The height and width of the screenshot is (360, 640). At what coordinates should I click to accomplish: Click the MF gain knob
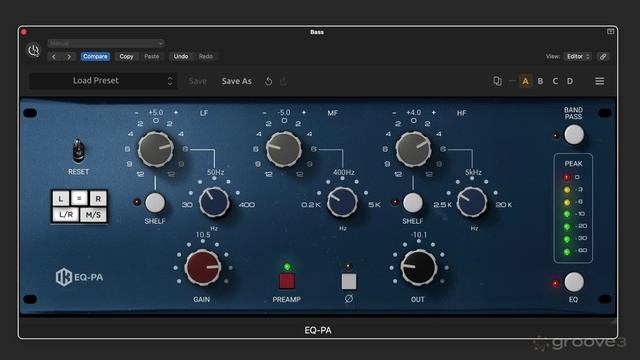coord(284,149)
